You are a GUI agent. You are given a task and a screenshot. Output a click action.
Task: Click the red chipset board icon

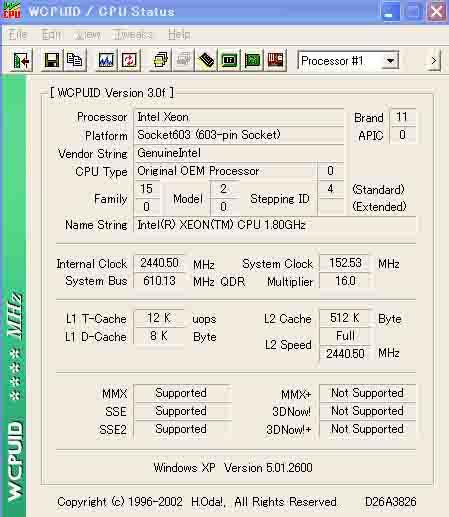275,60
